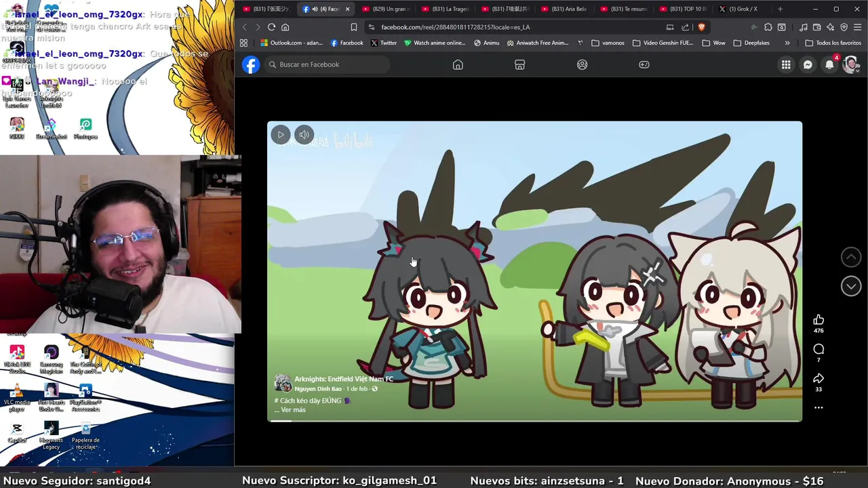Open the Facebook profile account menu
This screenshot has width=868, height=488.
coord(850,64)
